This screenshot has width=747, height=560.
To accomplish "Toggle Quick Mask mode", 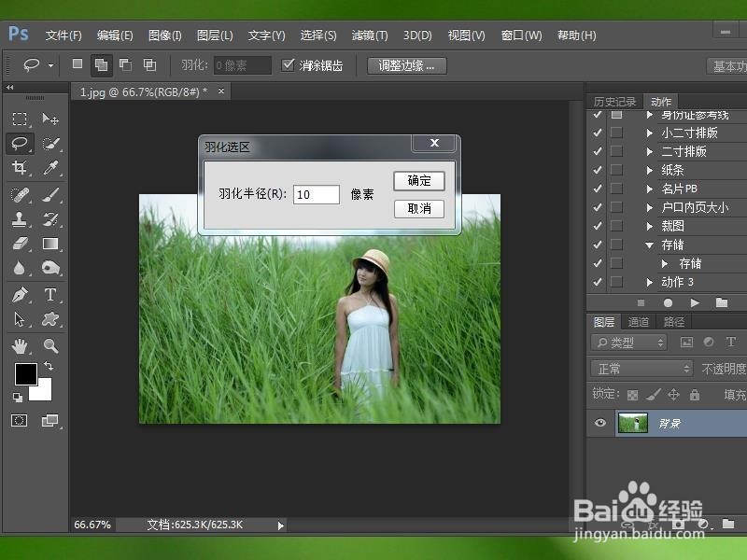I will coord(19,420).
